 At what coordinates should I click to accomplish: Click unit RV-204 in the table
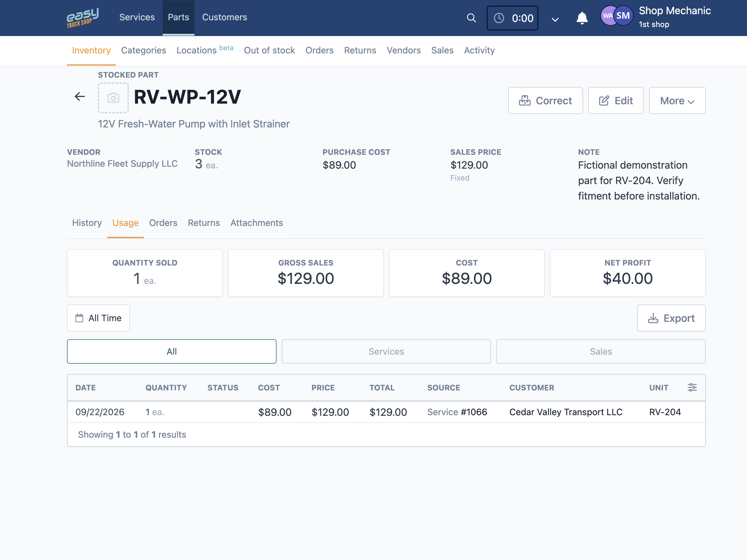[665, 412]
